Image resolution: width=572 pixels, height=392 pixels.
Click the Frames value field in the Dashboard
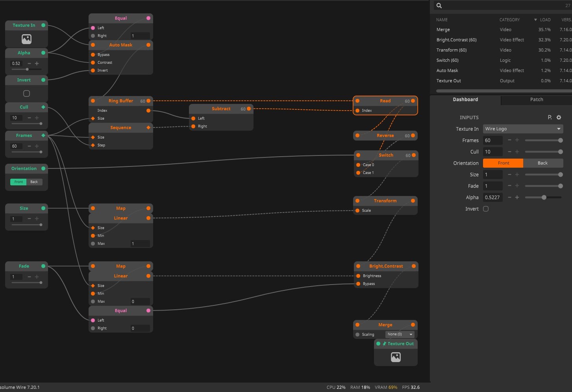click(x=492, y=141)
